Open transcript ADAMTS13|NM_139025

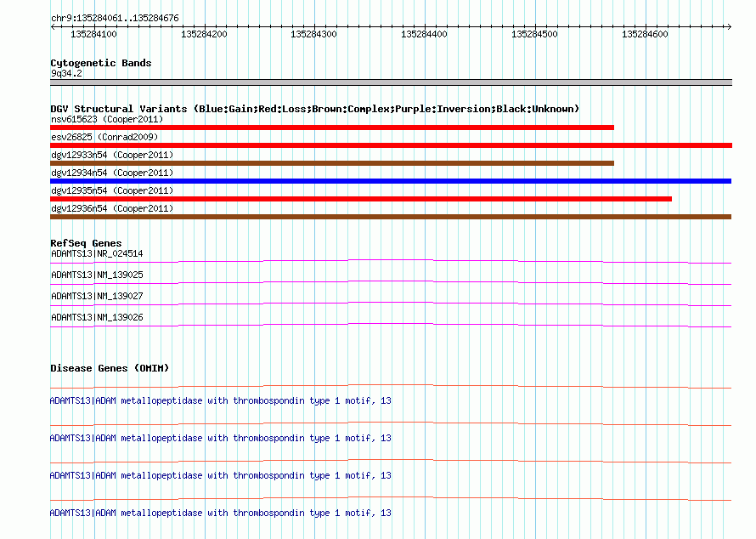click(97, 275)
